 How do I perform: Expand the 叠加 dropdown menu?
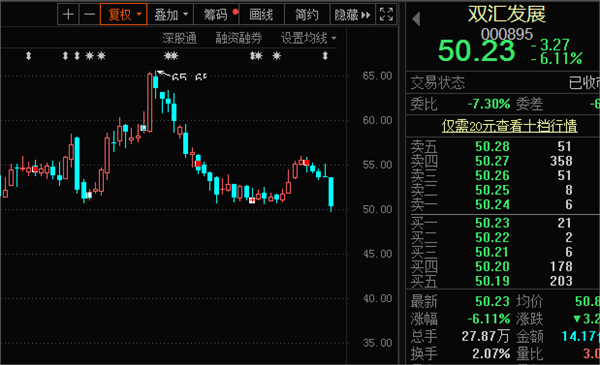click(x=171, y=15)
